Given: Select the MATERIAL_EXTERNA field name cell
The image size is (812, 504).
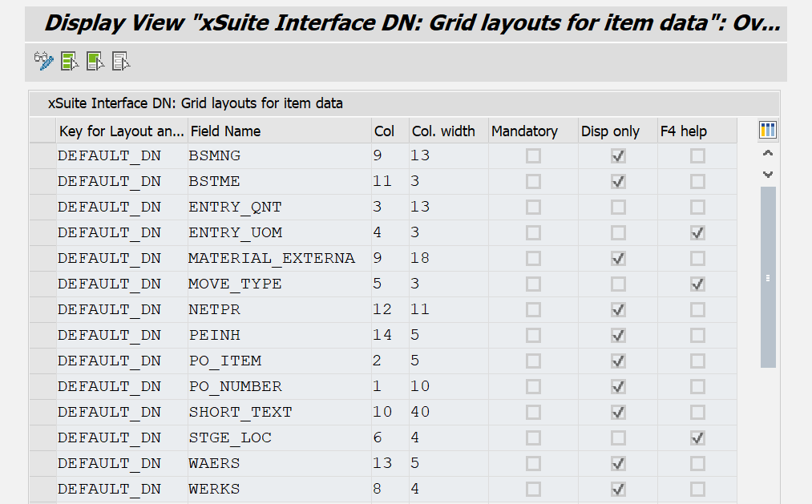Looking at the screenshot, I should pyautogui.click(x=272, y=258).
